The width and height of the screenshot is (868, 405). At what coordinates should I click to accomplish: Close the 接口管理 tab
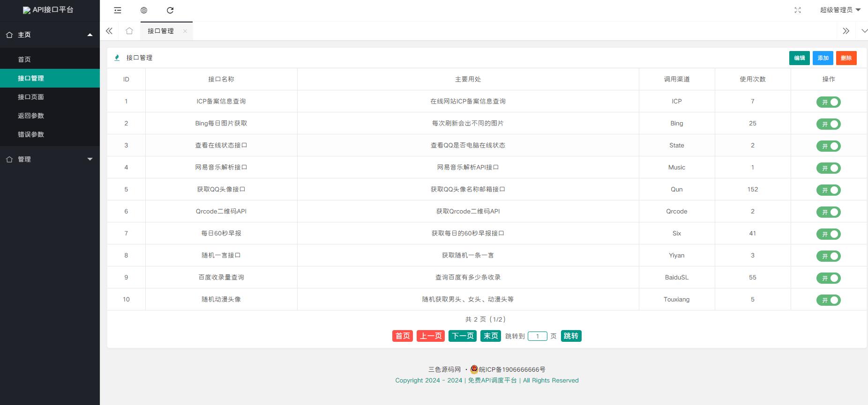pyautogui.click(x=185, y=31)
